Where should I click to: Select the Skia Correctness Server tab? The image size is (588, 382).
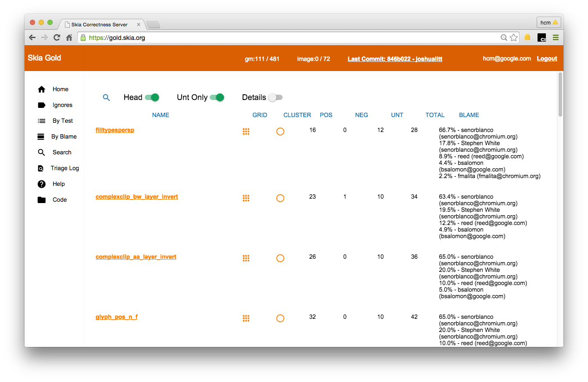(100, 25)
